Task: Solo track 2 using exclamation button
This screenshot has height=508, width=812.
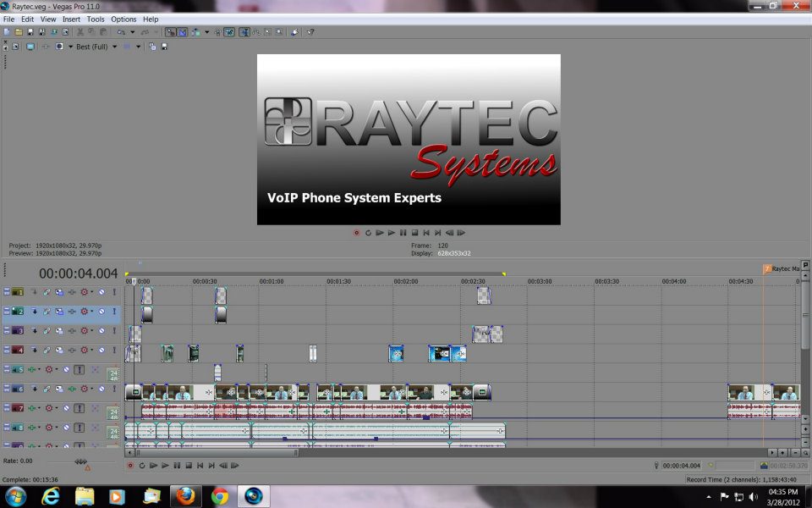Action: pos(114,312)
